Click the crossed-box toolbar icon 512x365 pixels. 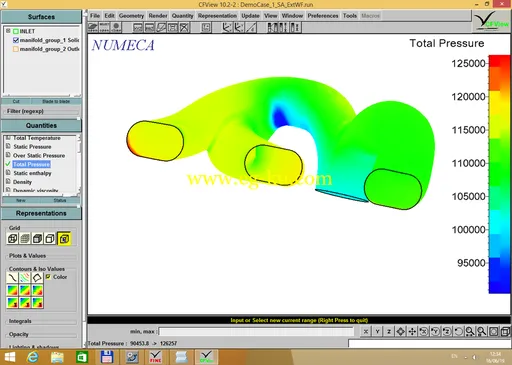click(x=185, y=27)
